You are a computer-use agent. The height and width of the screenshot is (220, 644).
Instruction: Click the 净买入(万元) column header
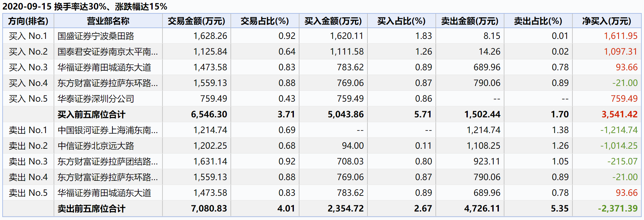(x=607, y=21)
